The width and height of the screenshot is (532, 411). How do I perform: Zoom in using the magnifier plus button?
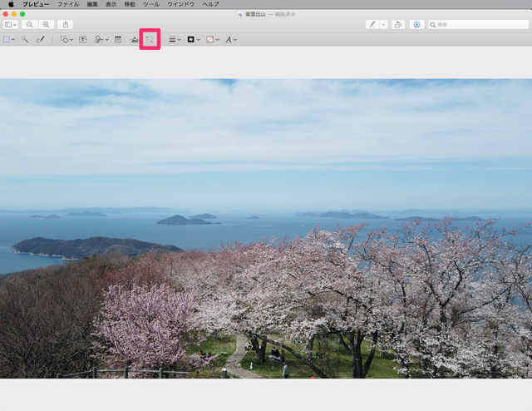pyautogui.click(x=47, y=25)
